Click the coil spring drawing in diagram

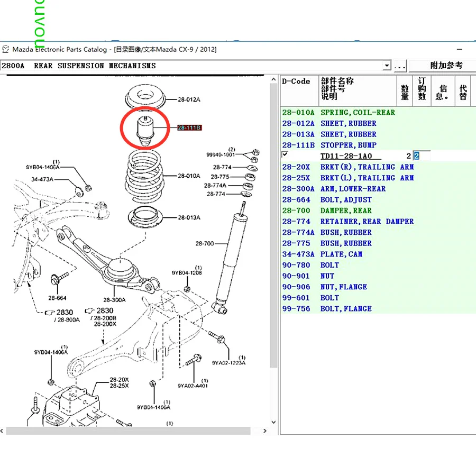pos(144,176)
